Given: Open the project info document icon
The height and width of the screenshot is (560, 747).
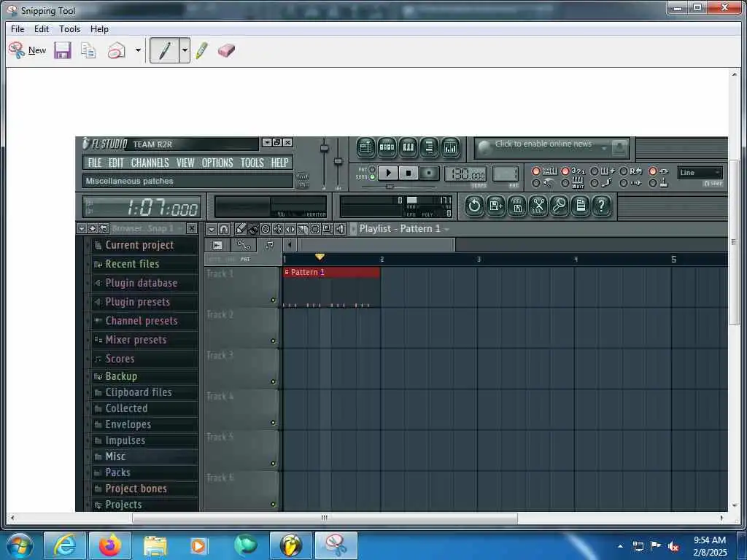Looking at the screenshot, I should pos(581,206).
